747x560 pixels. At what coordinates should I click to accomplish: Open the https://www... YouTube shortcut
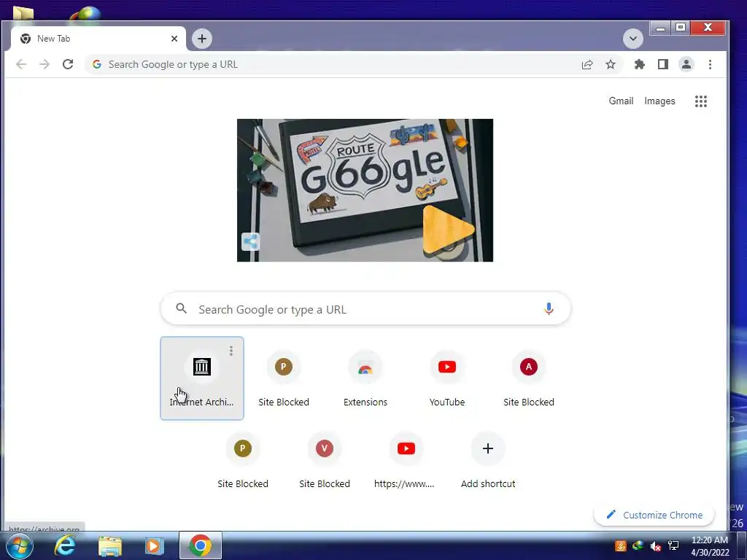406,460
